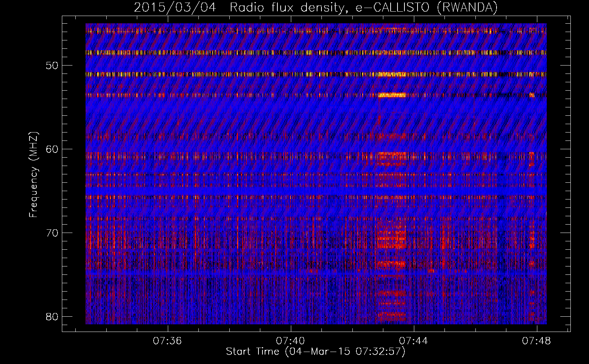Click the 50 frequency tick label
589x364 pixels.
click(x=52, y=66)
